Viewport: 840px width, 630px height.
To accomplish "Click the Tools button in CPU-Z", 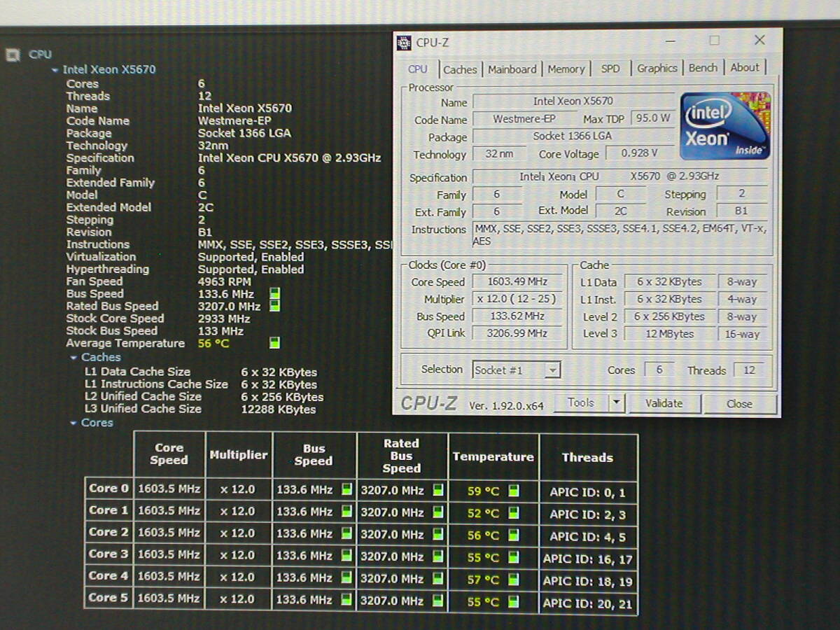I will click(581, 402).
